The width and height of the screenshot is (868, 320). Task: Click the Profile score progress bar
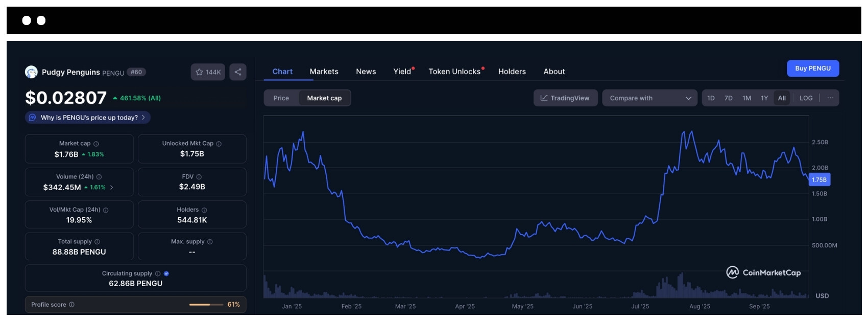pos(207,305)
